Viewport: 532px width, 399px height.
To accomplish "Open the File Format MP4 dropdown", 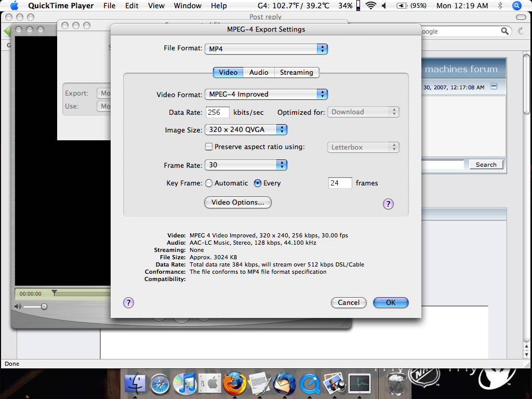I will (x=266, y=49).
